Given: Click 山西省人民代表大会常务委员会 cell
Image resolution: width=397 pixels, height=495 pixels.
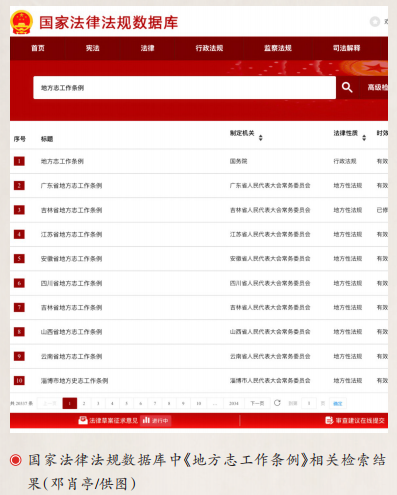Looking at the screenshot, I should point(270,332).
